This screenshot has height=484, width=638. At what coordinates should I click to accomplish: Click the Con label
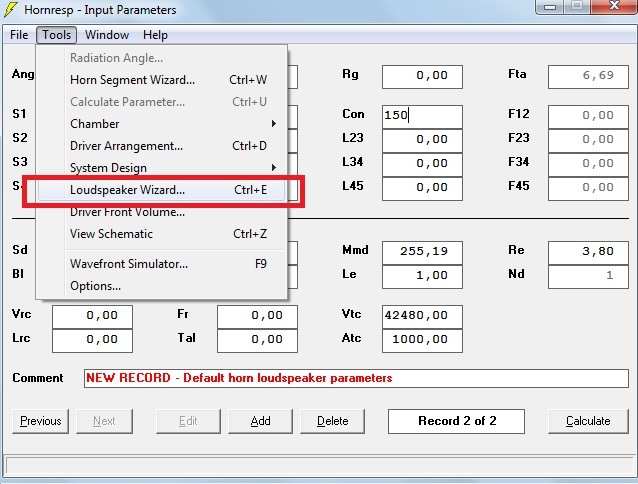(353, 114)
